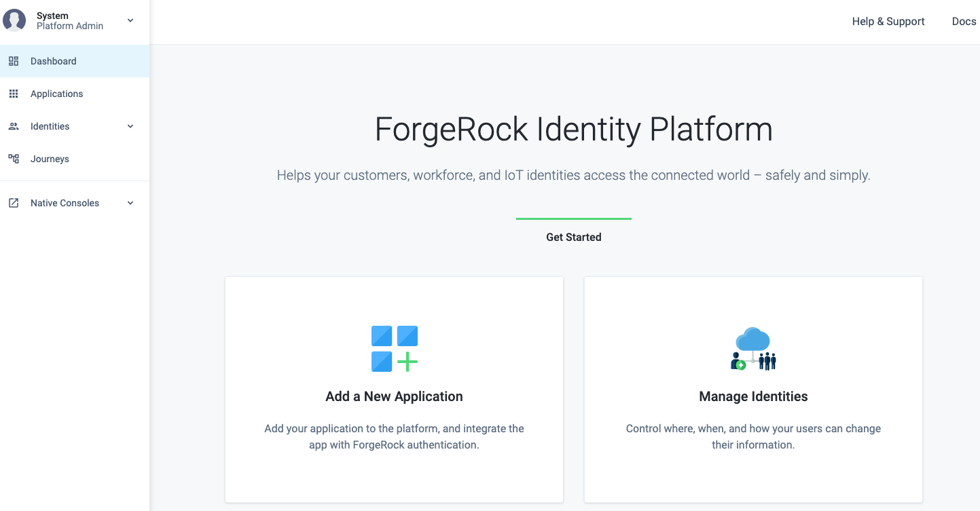
Task: Click the System user avatar icon
Action: (x=14, y=20)
